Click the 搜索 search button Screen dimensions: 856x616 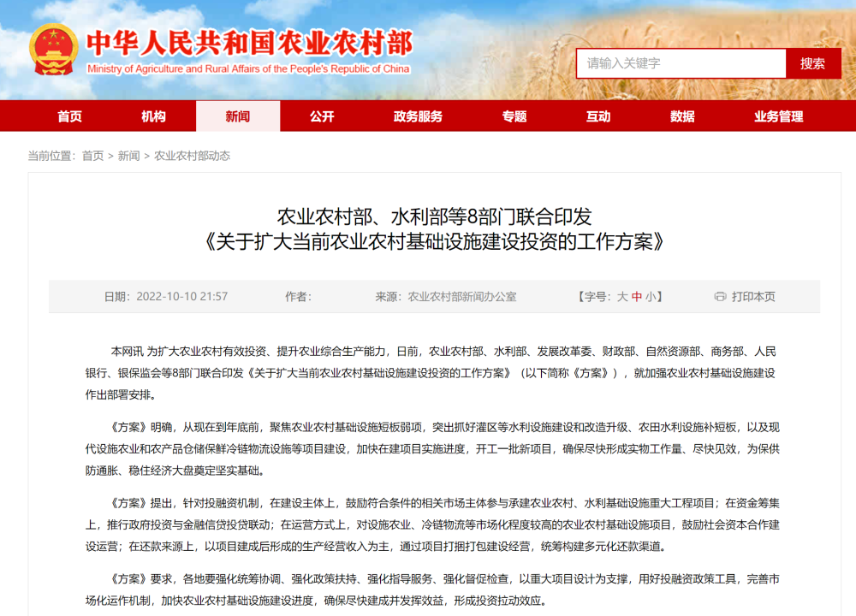(812, 63)
